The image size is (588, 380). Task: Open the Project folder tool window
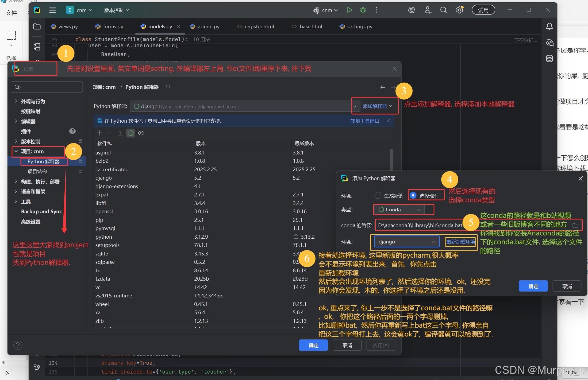pos(37,26)
